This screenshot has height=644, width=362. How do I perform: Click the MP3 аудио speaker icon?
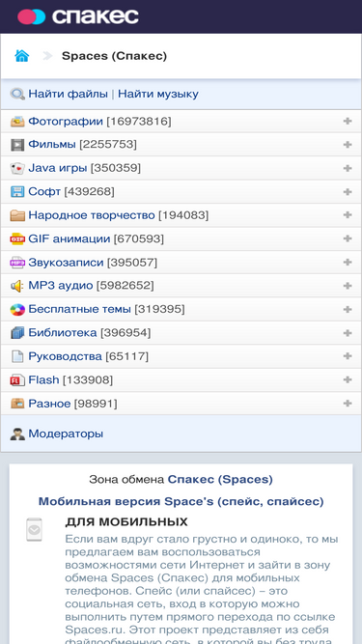tap(17, 286)
